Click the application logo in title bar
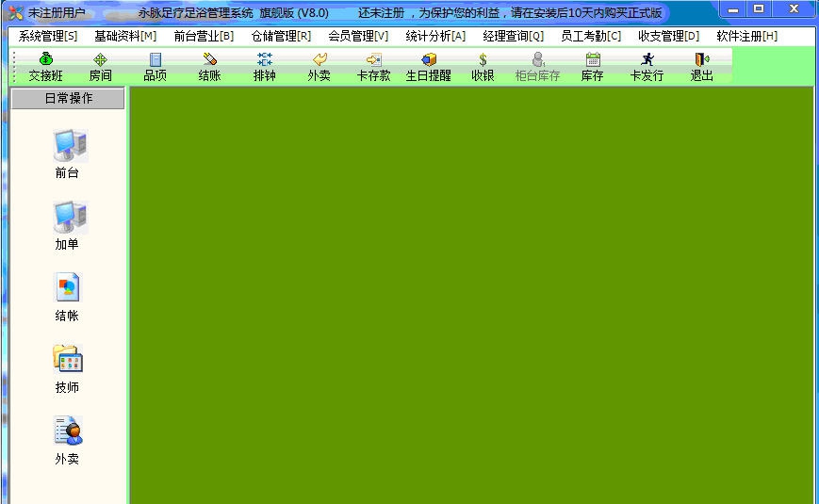The height and width of the screenshot is (504, 819). pos(15,12)
